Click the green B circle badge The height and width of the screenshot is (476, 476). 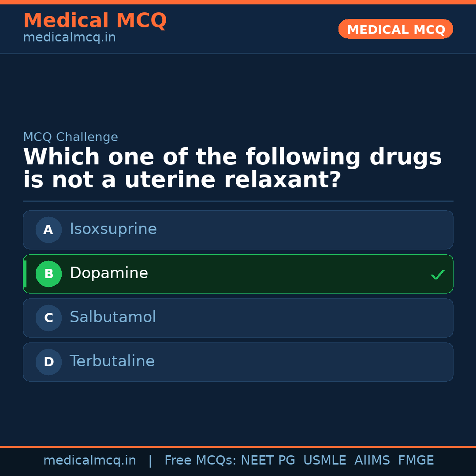point(48,274)
